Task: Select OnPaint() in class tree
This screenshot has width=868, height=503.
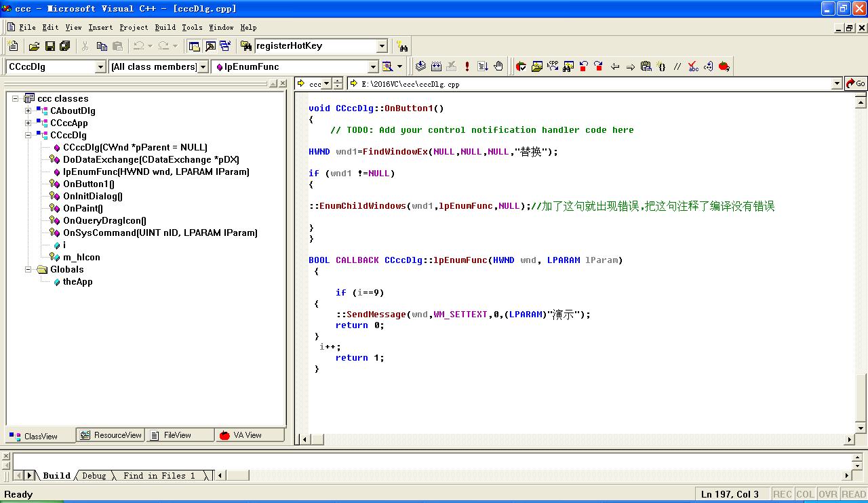Action: [83, 208]
